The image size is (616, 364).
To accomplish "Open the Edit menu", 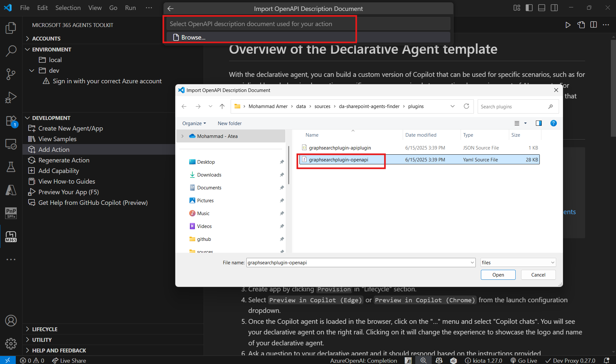I will [42, 8].
